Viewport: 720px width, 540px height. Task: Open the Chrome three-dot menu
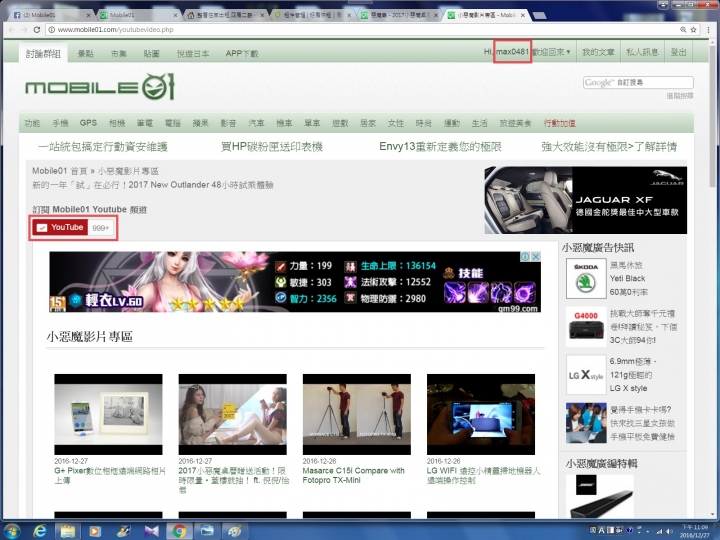708,29
